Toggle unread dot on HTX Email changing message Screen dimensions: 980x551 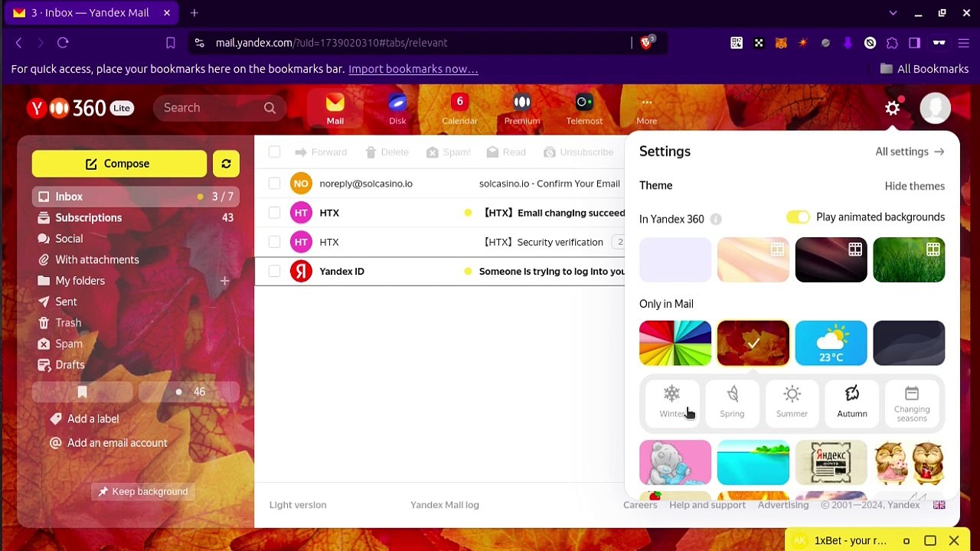point(468,213)
